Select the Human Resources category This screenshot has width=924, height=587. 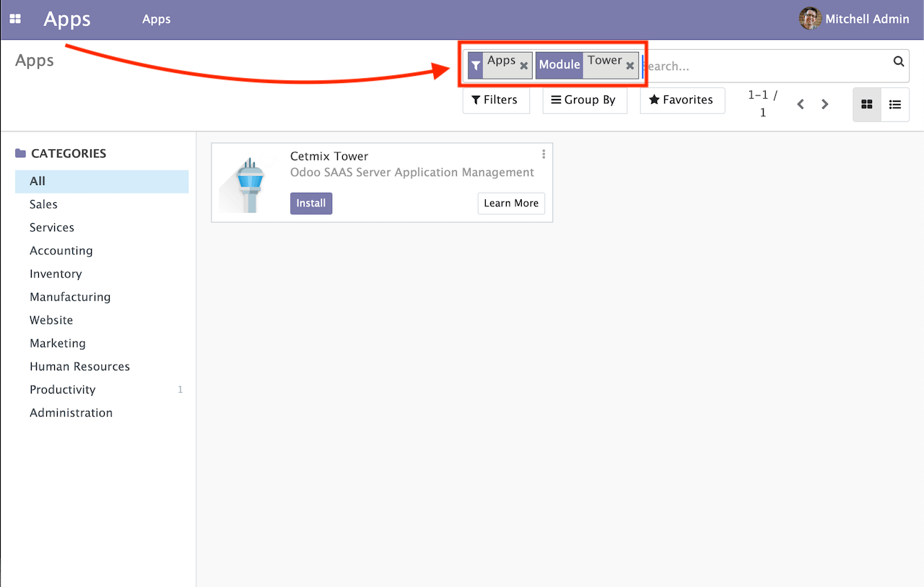(x=102, y=366)
